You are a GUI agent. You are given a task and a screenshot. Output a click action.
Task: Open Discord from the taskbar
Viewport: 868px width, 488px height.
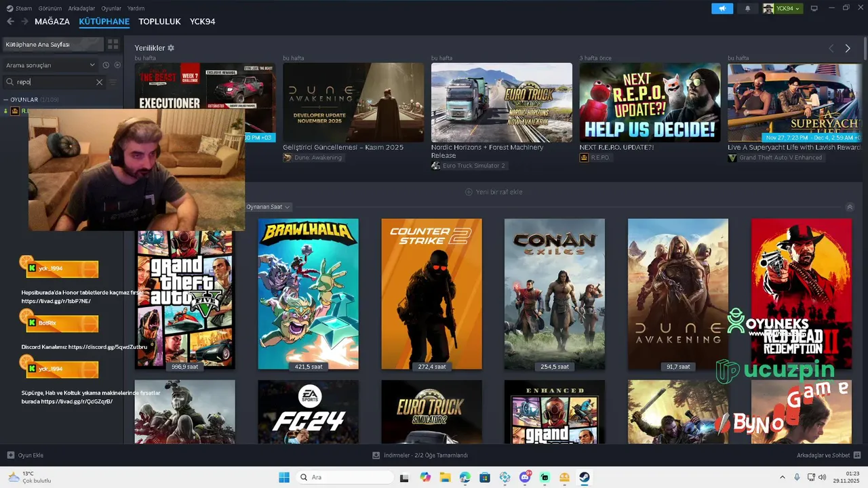pos(525,477)
